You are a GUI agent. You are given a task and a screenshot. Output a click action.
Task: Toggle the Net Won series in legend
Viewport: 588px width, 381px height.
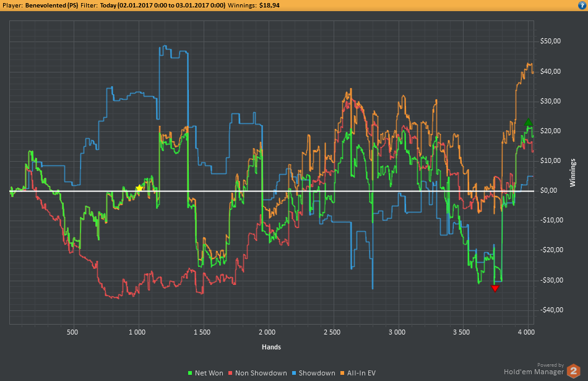pyautogui.click(x=209, y=373)
